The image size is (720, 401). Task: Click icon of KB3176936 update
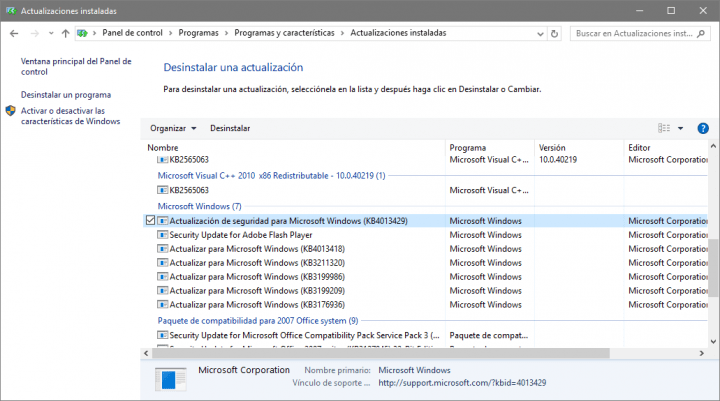[162, 305]
